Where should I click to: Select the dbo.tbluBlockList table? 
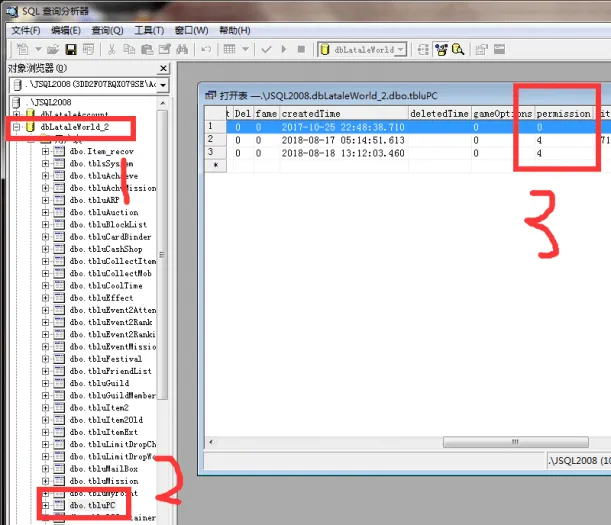(x=108, y=225)
